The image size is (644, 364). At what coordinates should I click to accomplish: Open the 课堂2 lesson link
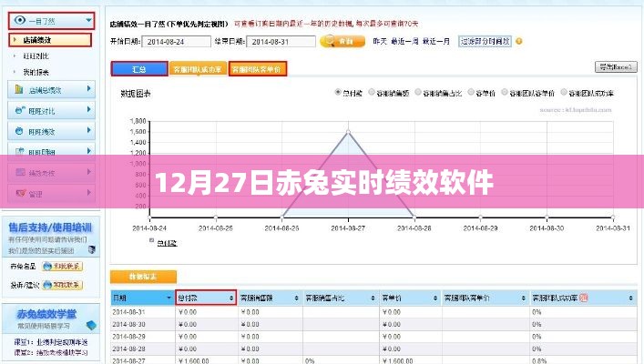pos(50,352)
